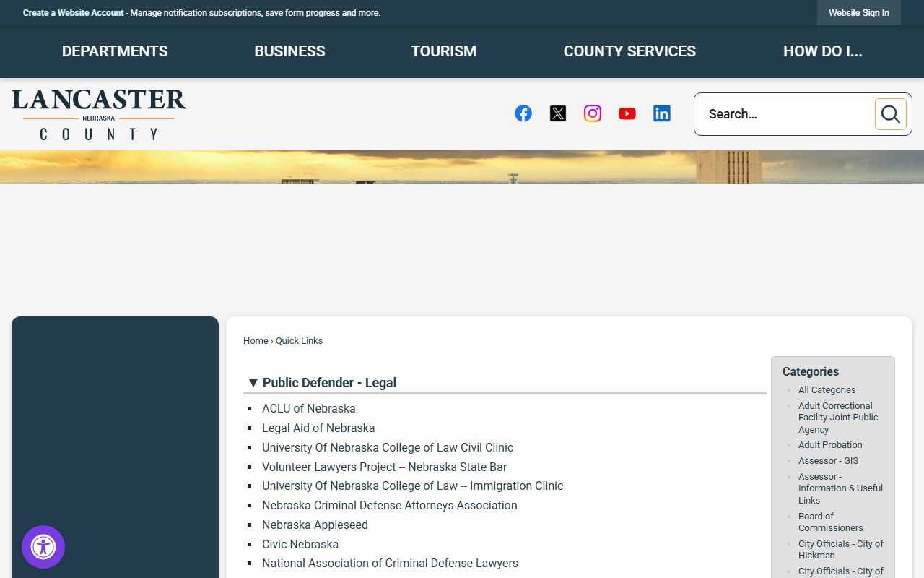This screenshot has width=924, height=578.
Task: Open Volunteer Lawyers Project link
Action: pyautogui.click(x=385, y=467)
